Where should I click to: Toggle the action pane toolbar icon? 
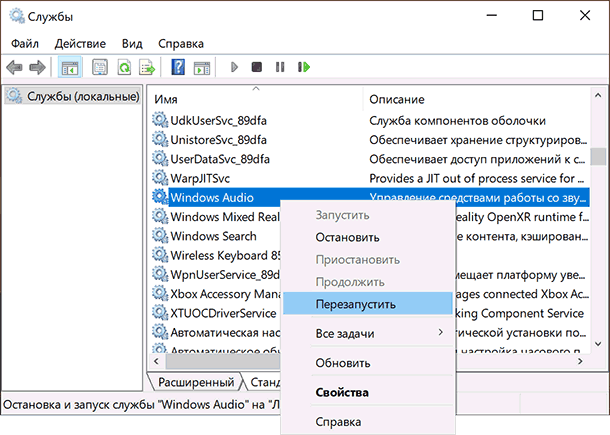pyautogui.click(x=202, y=68)
